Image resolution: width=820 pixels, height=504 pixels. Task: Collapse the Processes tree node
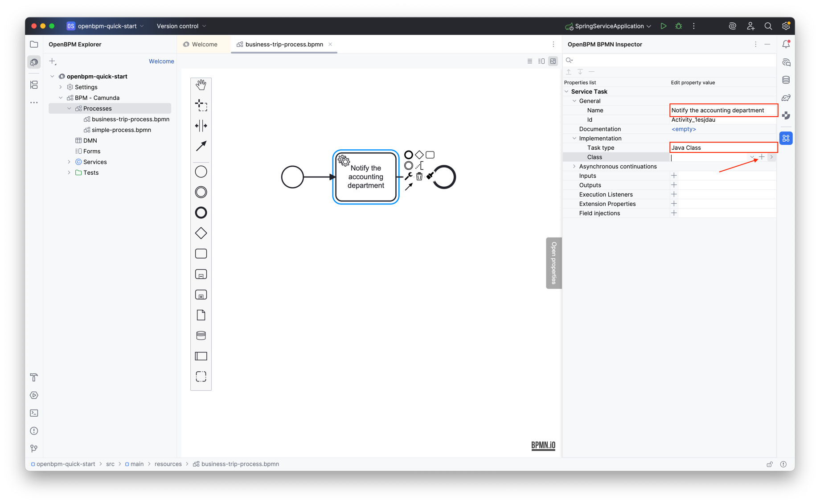(69, 108)
